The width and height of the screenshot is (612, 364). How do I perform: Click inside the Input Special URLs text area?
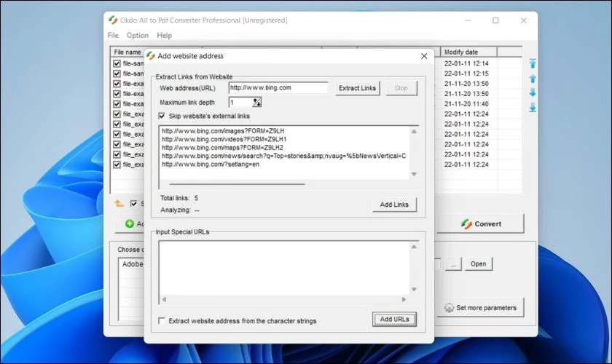tap(284, 269)
